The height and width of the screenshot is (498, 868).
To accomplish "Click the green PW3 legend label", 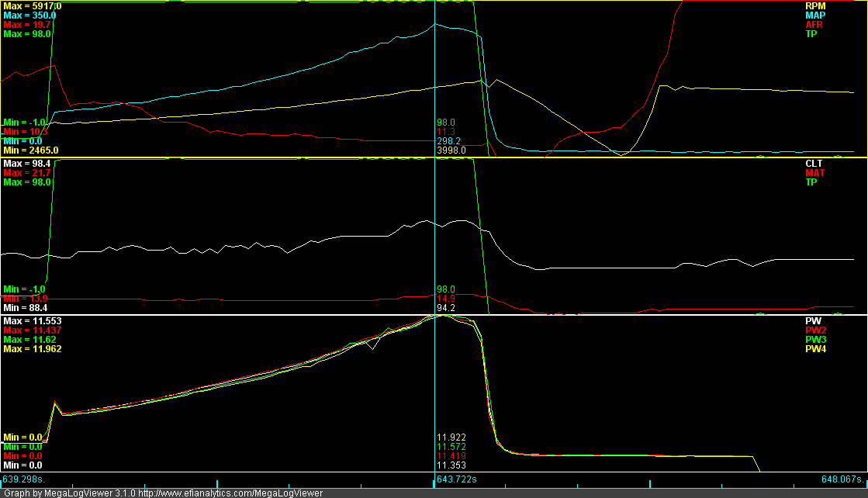I will pyautogui.click(x=816, y=340).
